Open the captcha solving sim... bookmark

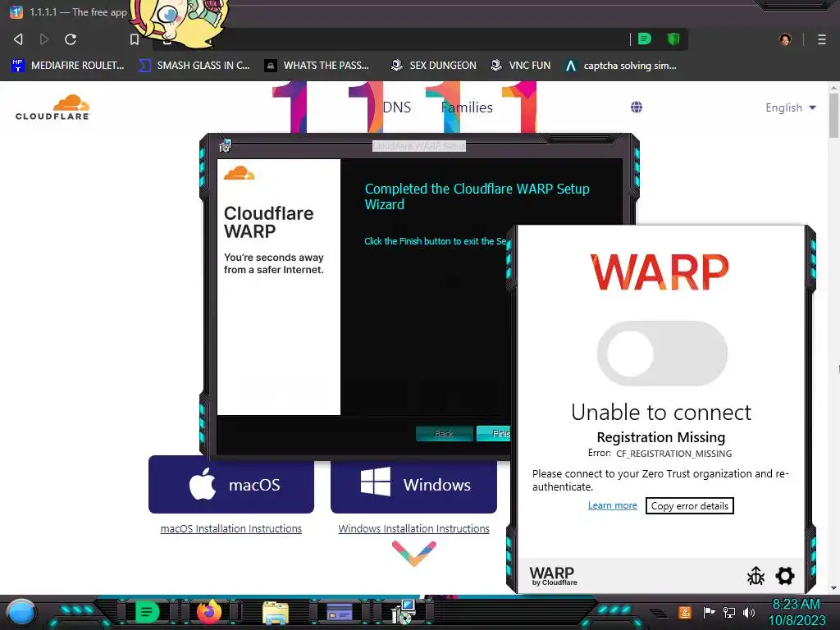[622, 66]
